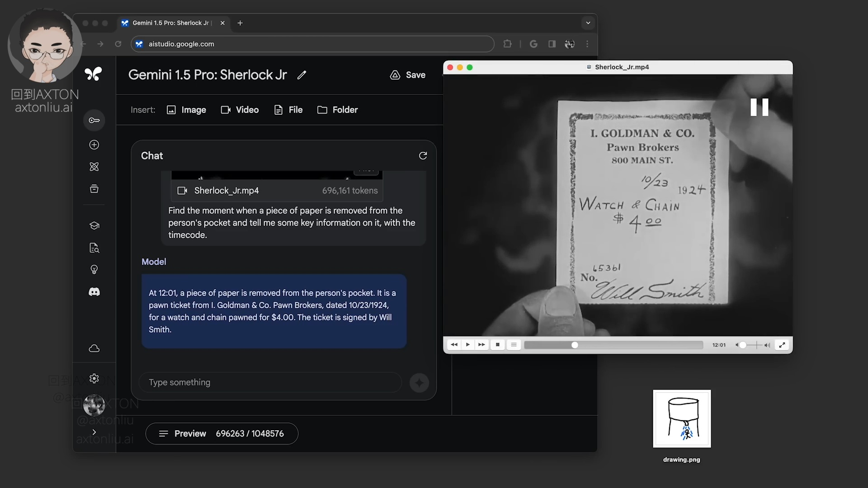Toggle the browser side panel icon

tap(552, 44)
